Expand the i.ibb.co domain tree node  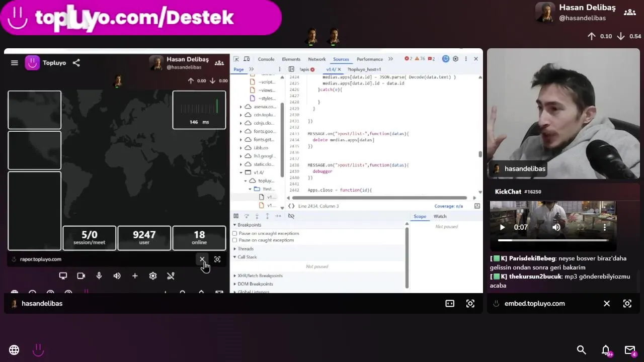[240, 148]
